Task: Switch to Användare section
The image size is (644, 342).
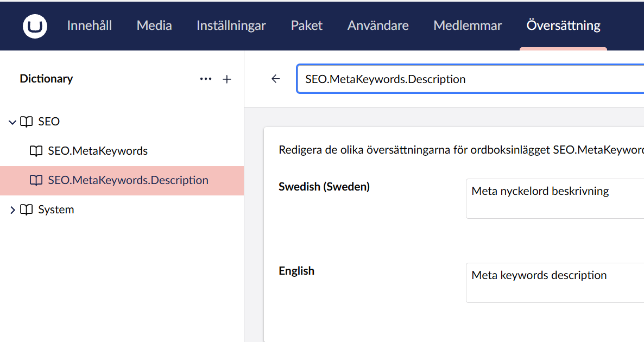Action: coord(378,26)
